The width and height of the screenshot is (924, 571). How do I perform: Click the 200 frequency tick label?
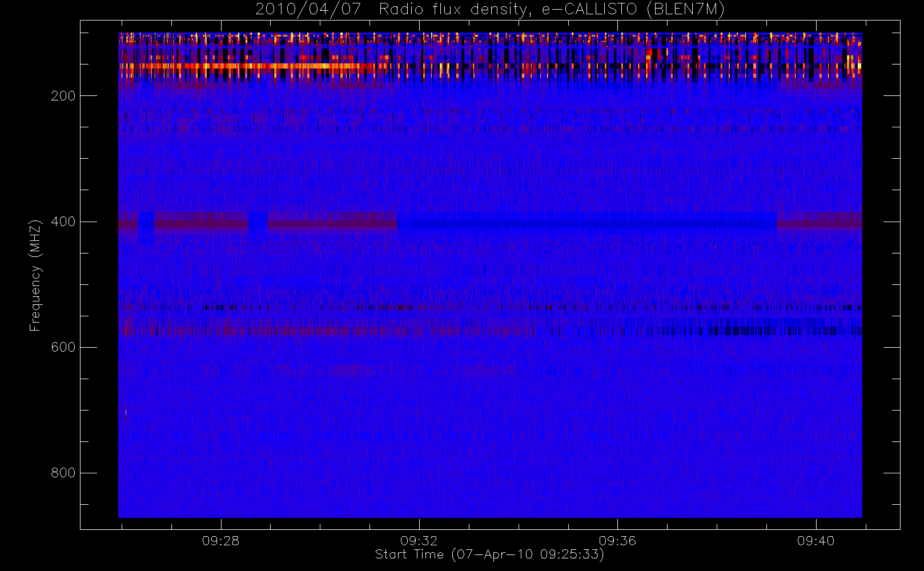pos(63,96)
